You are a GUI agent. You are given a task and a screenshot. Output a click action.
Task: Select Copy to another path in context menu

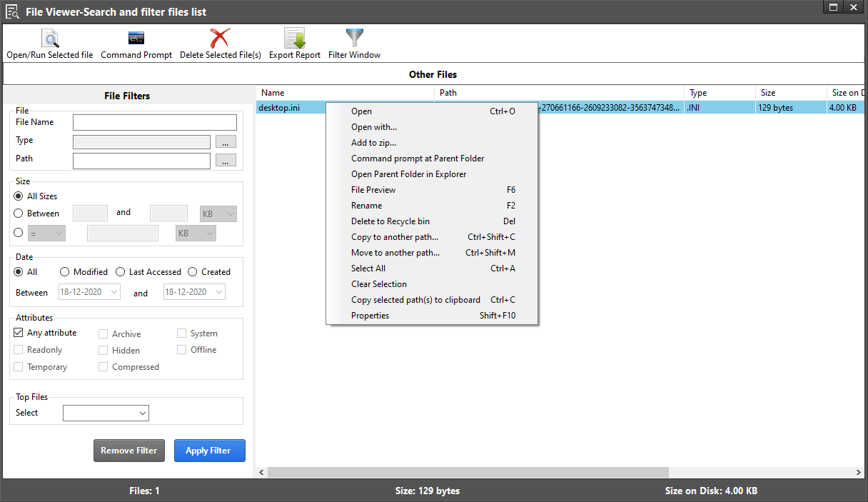394,236
